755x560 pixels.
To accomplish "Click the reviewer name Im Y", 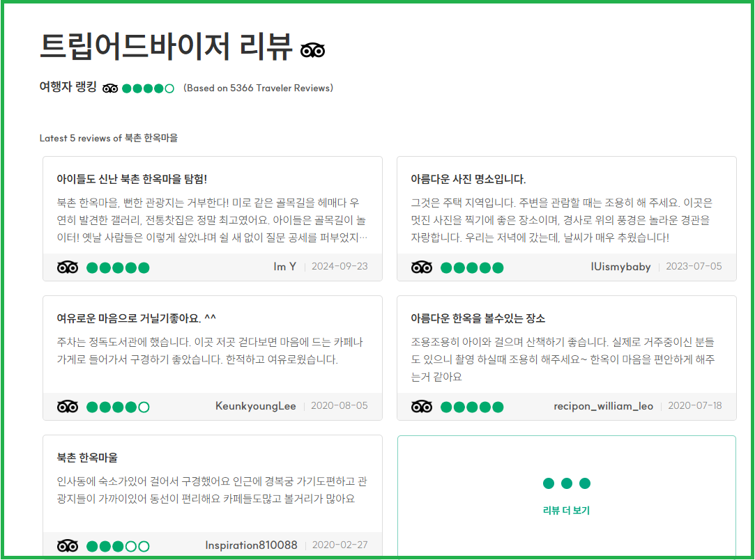I will tap(285, 266).
